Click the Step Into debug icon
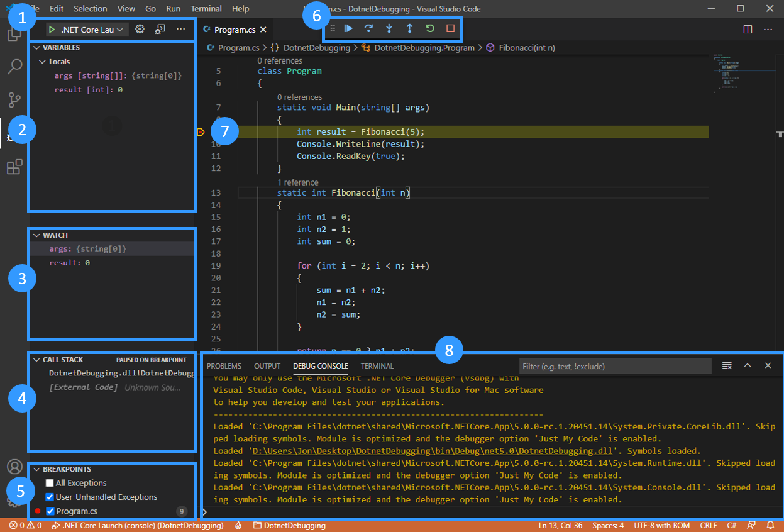The height and width of the screenshot is (532, 784). 390,28
